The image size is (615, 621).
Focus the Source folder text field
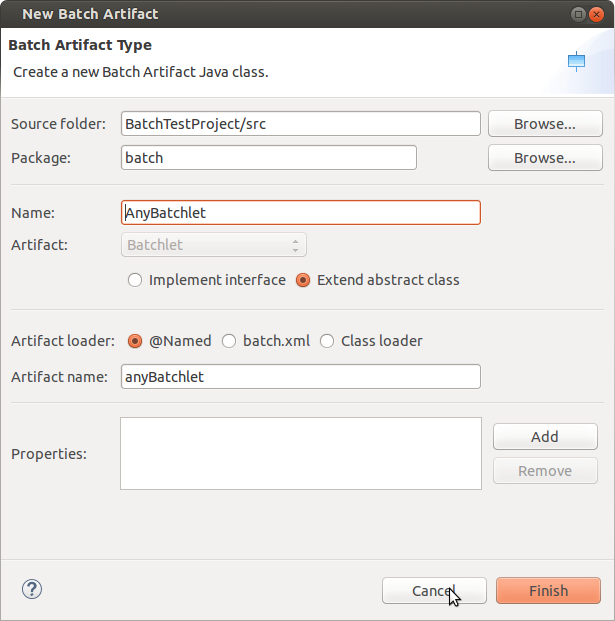coord(300,124)
